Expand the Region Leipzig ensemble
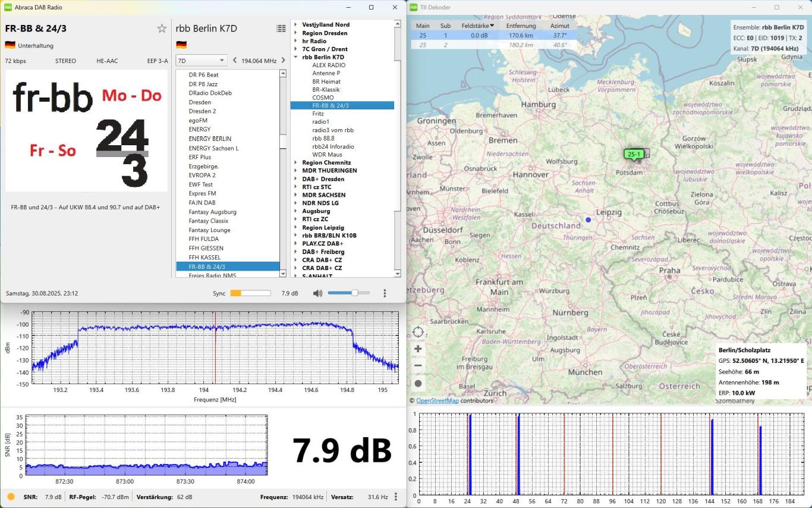This screenshot has width=812, height=508. (296, 227)
